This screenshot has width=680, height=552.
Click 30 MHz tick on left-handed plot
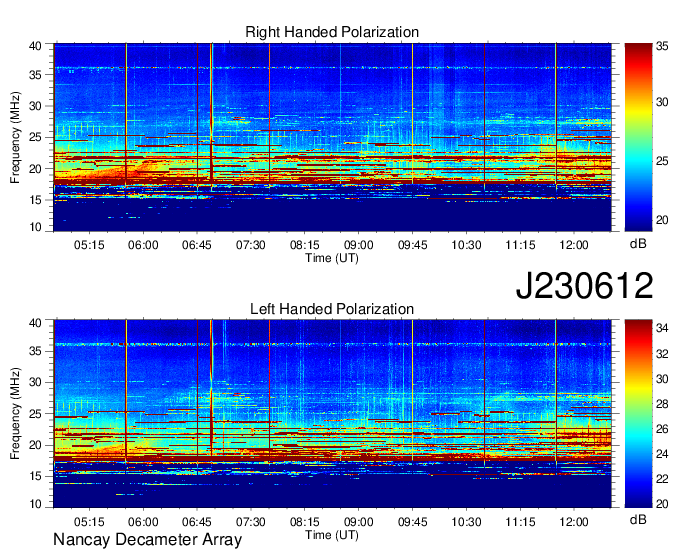tap(36, 382)
